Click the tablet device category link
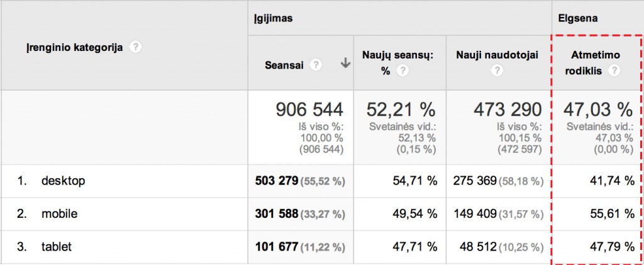The image size is (644, 265). click(57, 247)
